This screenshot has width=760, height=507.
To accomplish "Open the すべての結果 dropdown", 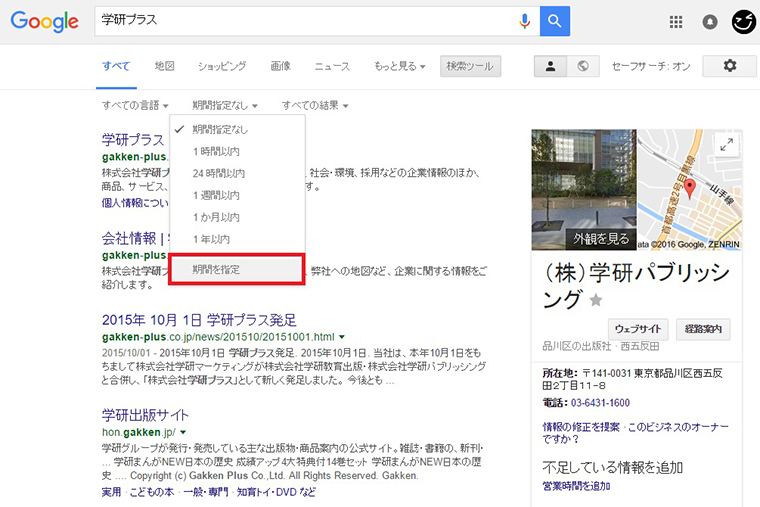I will coord(315,105).
